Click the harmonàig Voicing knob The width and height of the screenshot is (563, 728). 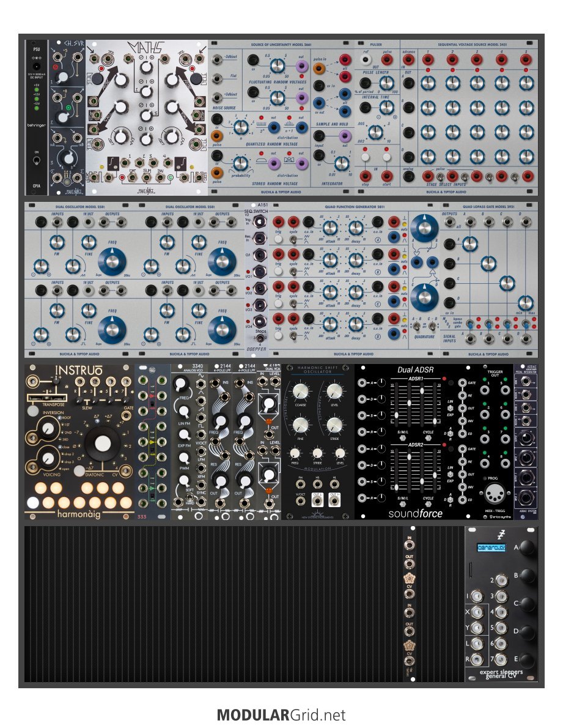(48, 458)
